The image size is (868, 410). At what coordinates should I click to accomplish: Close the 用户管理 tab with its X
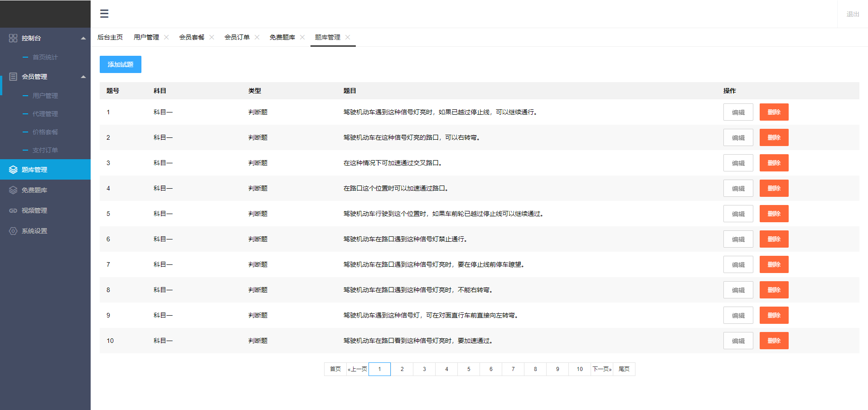click(x=166, y=37)
